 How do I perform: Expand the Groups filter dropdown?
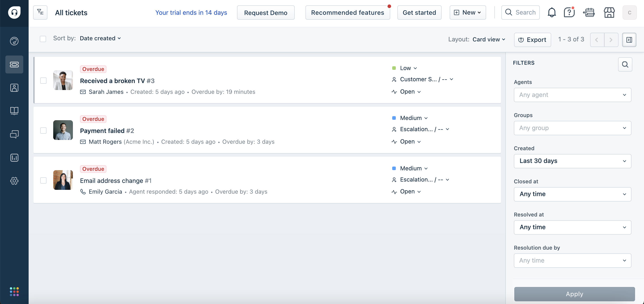(572, 128)
